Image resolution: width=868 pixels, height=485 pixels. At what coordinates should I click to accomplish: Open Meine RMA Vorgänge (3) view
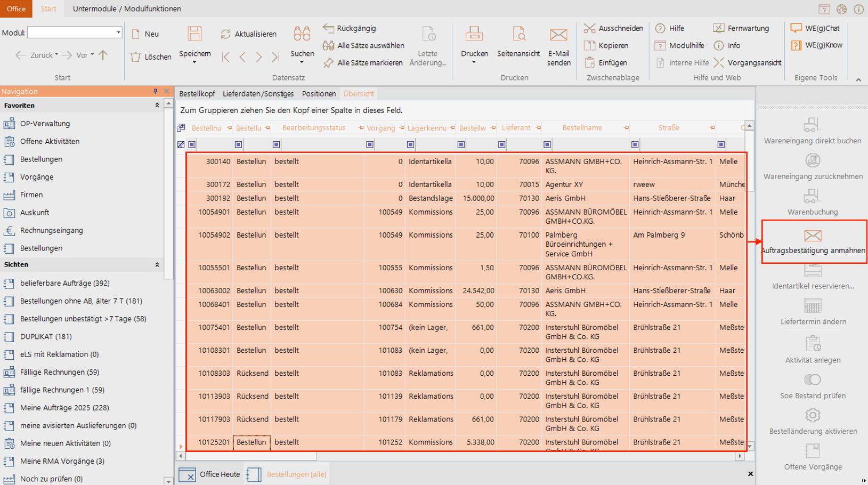(x=62, y=461)
